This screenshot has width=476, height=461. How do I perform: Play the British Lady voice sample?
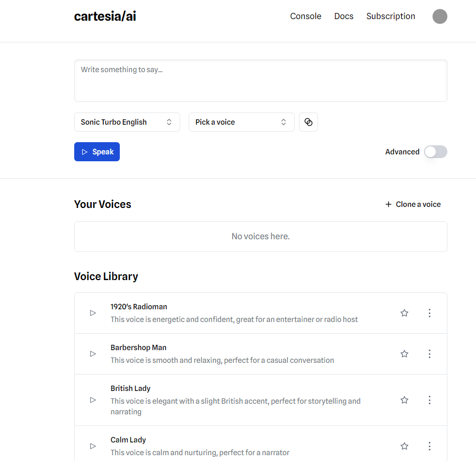[x=93, y=400]
